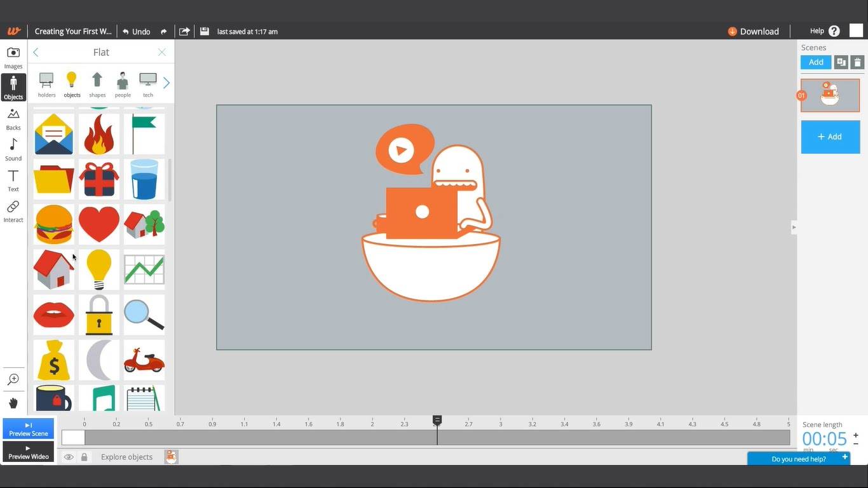Click the timeline playhead marker
The height and width of the screenshot is (488, 868).
(437, 420)
